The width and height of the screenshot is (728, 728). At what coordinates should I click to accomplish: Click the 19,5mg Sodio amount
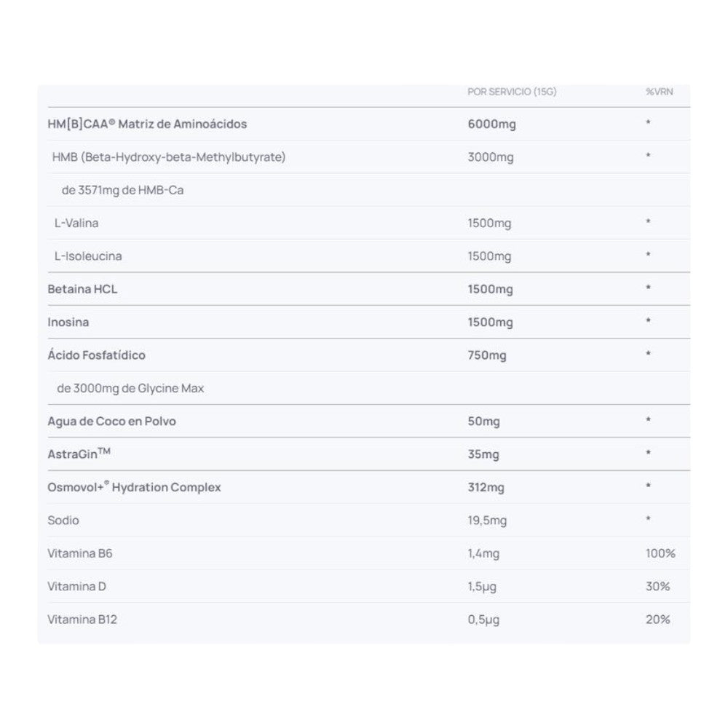tap(487, 521)
